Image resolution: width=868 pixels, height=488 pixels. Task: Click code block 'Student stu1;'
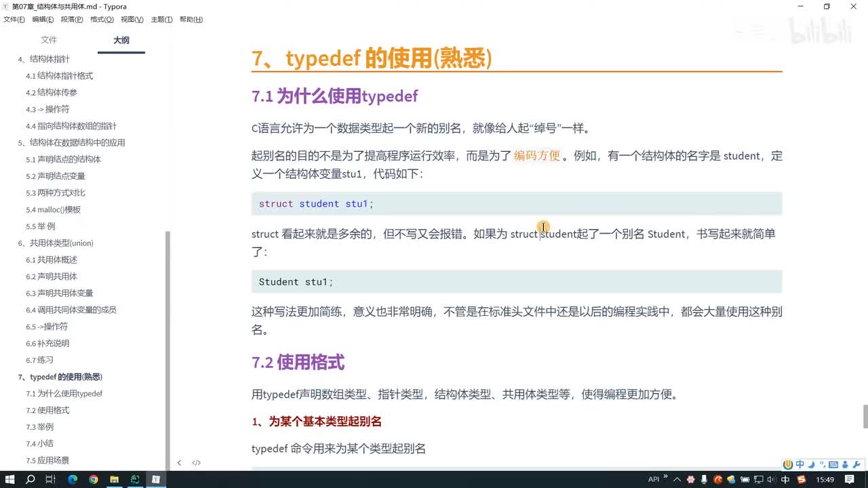pyautogui.click(x=517, y=281)
